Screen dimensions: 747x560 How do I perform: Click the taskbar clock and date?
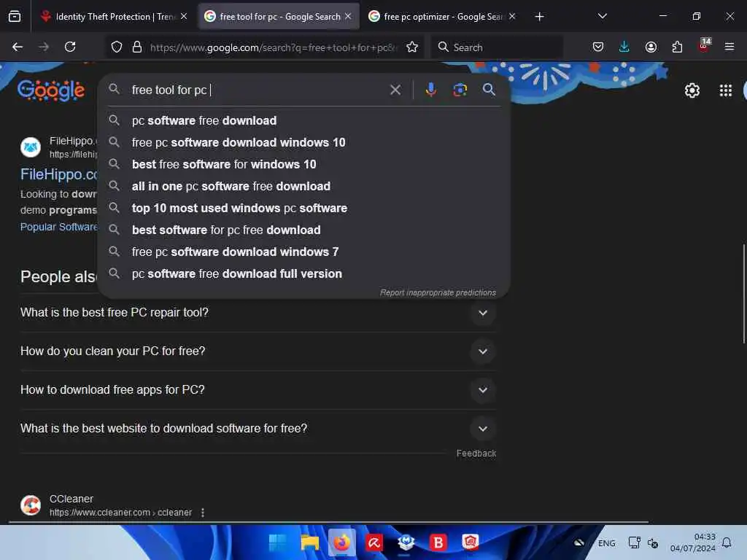tap(693, 542)
